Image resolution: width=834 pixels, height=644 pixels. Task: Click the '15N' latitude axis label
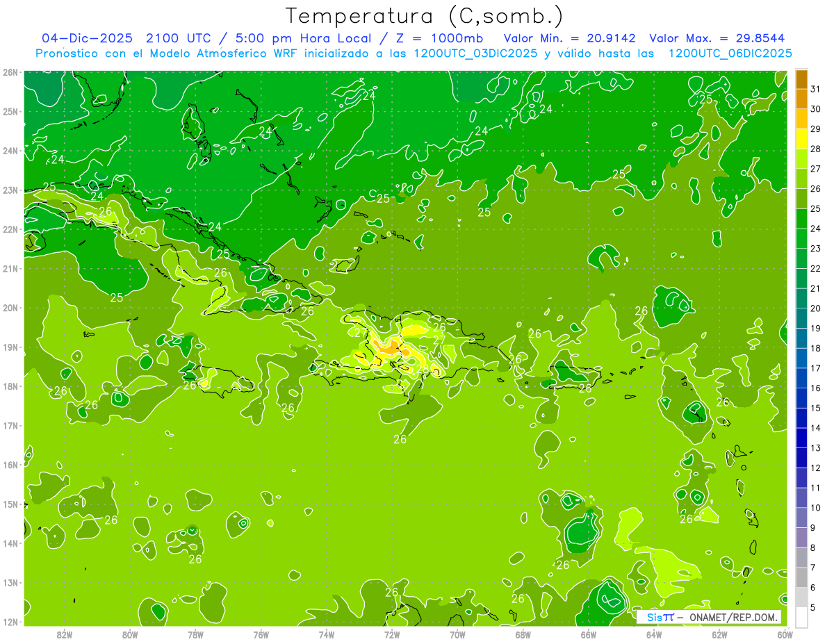10,504
